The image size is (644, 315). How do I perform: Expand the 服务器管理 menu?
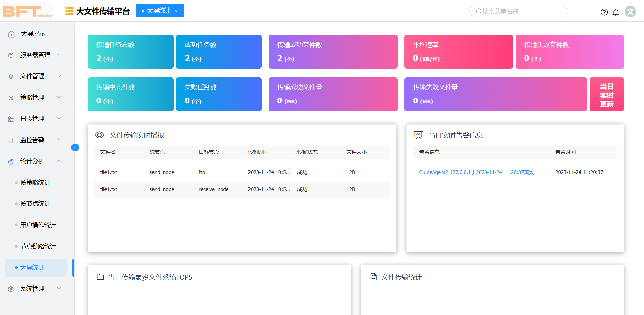[35, 55]
